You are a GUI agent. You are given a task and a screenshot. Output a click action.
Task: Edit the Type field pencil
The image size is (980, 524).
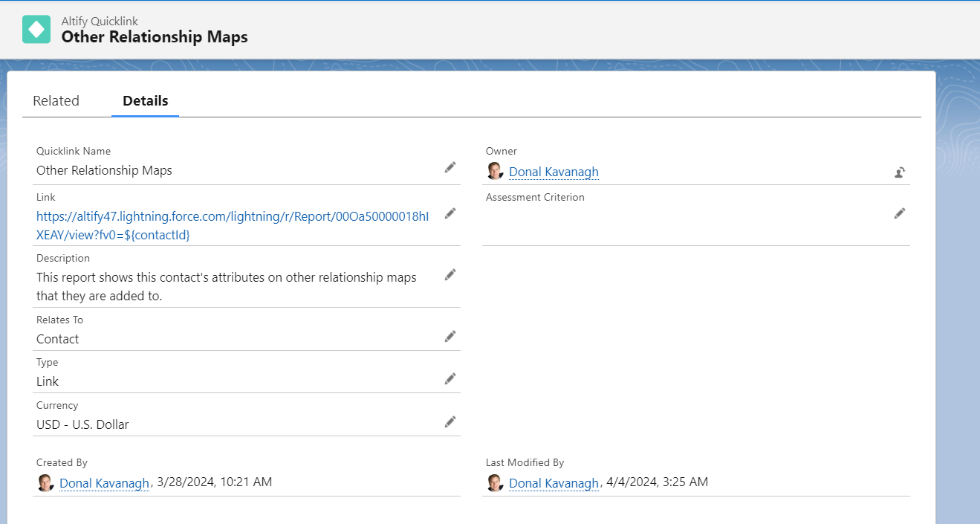(x=450, y=378)
